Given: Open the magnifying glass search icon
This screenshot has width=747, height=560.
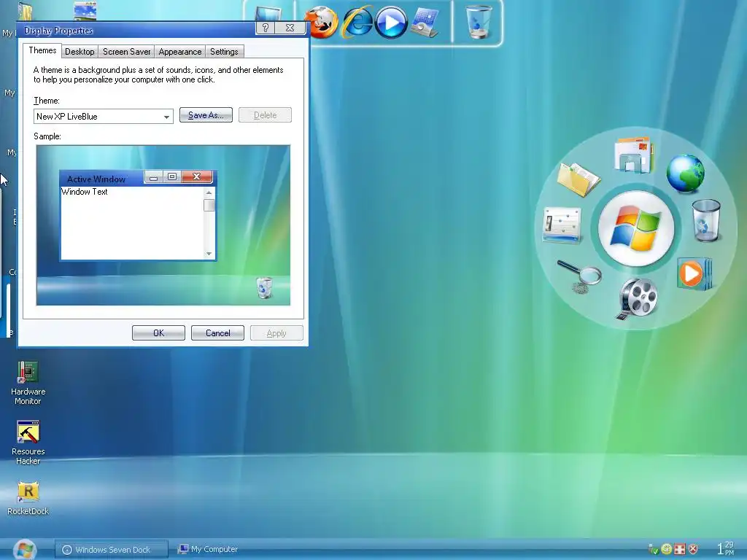Looking at the screenshot, I should click(579, 276).
